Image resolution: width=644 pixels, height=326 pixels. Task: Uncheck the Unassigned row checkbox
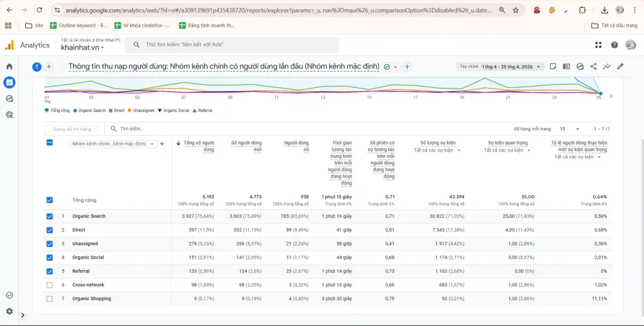click(50, 244)
